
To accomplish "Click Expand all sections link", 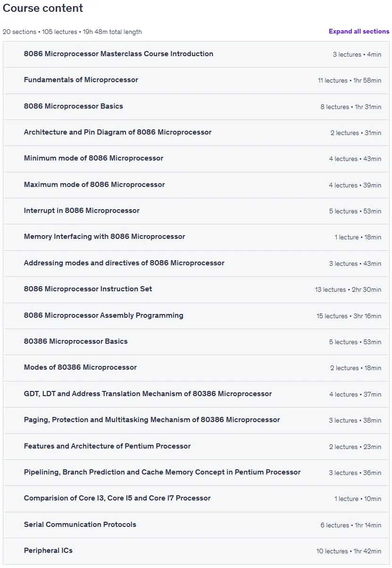I will coord(359,32).
